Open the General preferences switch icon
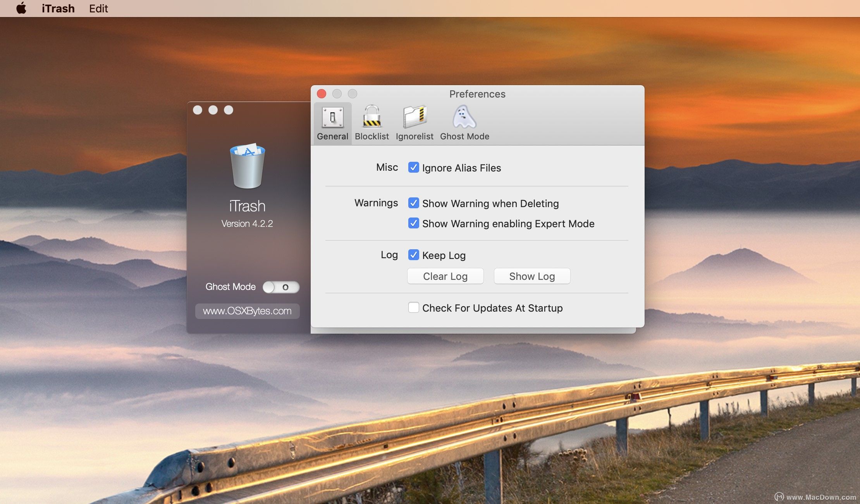This screenshot has width=860, height=504. (332, 118)
